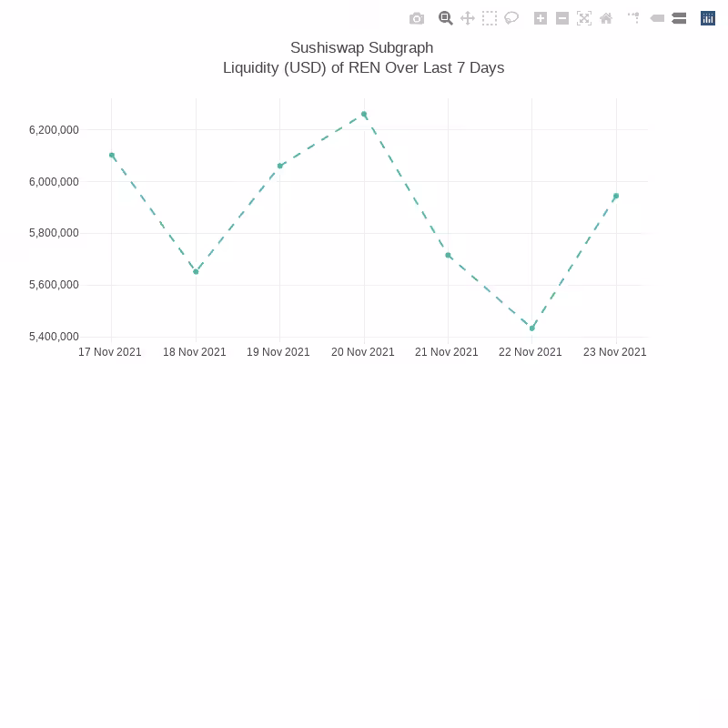Click x-axis label 21 Nov 2021
728x728 pixels.
pos(446,352)
